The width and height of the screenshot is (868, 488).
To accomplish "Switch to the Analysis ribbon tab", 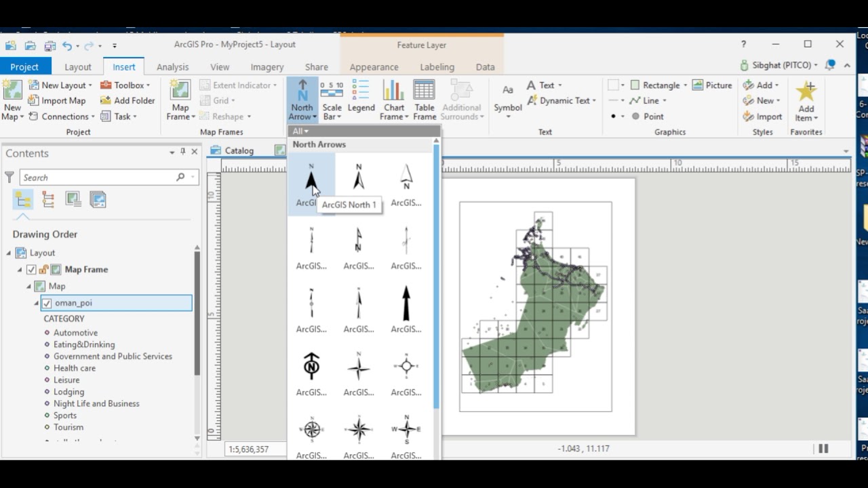I will [172, 67].
